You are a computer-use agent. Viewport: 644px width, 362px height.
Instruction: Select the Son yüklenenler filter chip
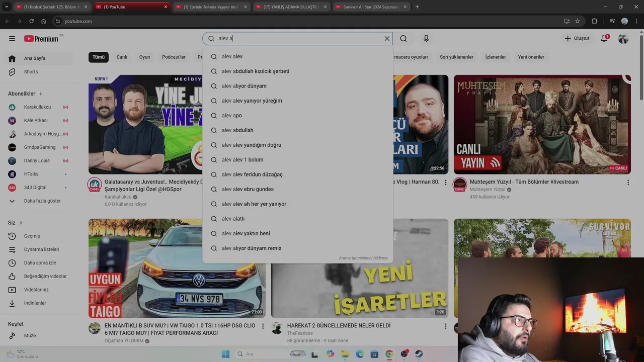point(456,57)
